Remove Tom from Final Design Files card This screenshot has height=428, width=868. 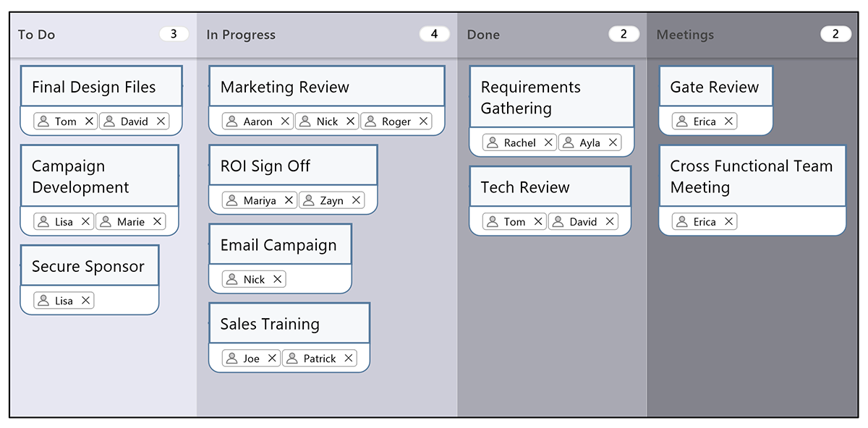coord(89,121)
